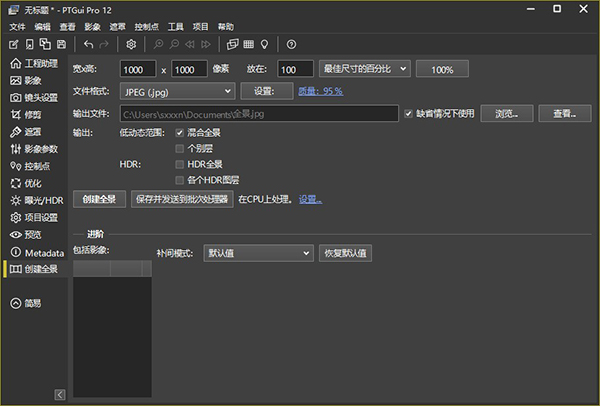600x406 pixels.
Task: Click width field showing 1000
Action: 138,69
